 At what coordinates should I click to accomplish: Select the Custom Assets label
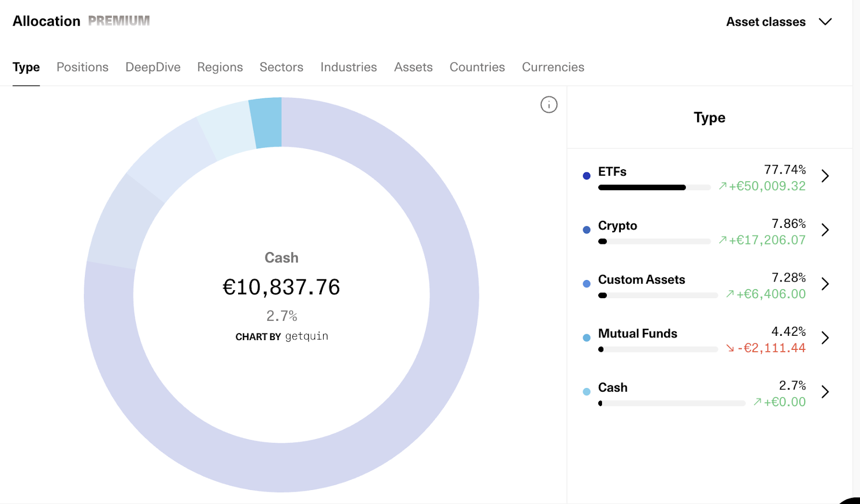tap(642, 280)
